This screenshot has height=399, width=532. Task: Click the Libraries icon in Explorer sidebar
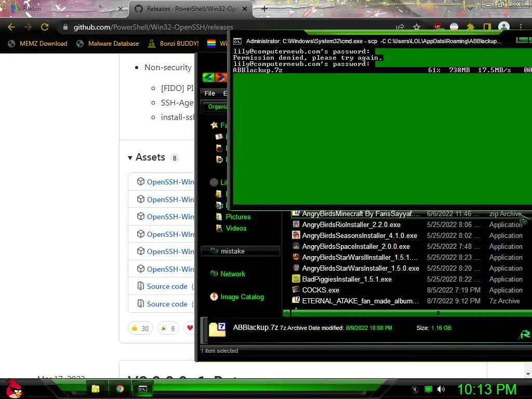tap(214, 182)
